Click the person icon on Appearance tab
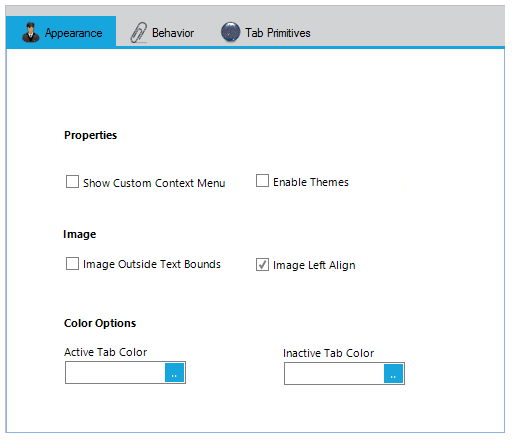The image size is (512, 441). [x=30, y=32]
